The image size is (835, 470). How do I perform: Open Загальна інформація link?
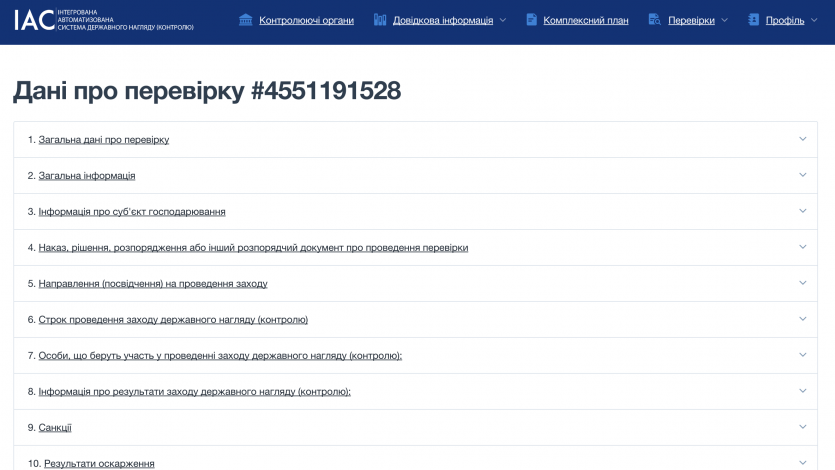click(x=87, y=176)
